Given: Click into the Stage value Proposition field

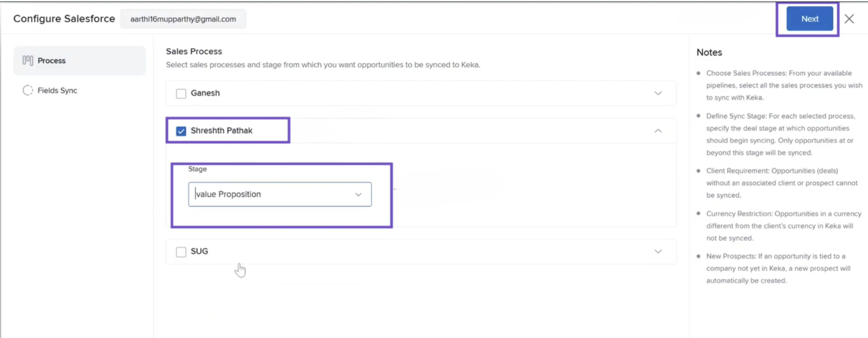Looking at the screenshot, I should pos(269,194).
